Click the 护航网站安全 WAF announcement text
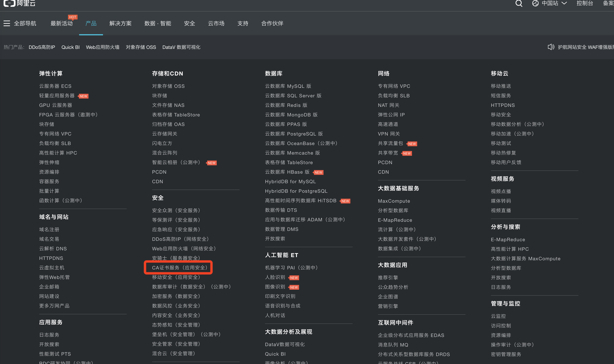This screenshot has width=614, height=364. pos(585,47)
